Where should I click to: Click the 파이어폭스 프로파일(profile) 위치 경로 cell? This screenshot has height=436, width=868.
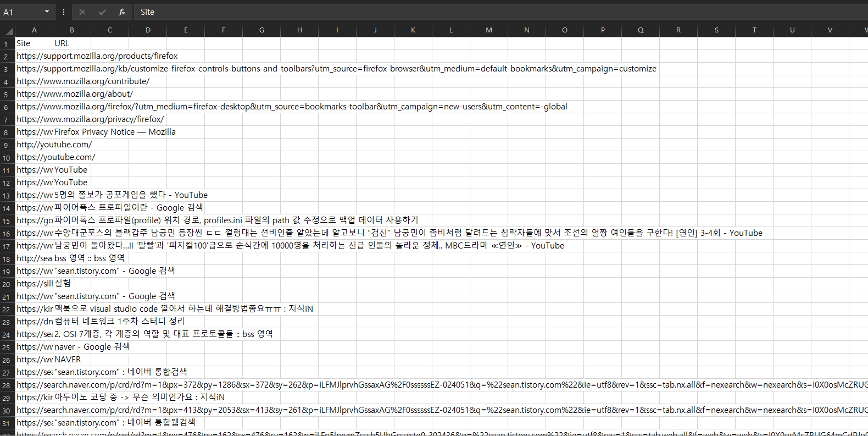(x=236, y=220)
